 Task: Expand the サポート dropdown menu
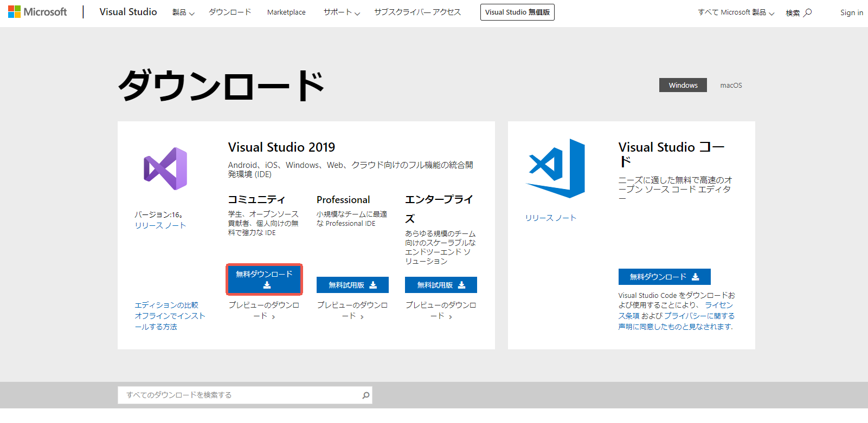(342, 12)
